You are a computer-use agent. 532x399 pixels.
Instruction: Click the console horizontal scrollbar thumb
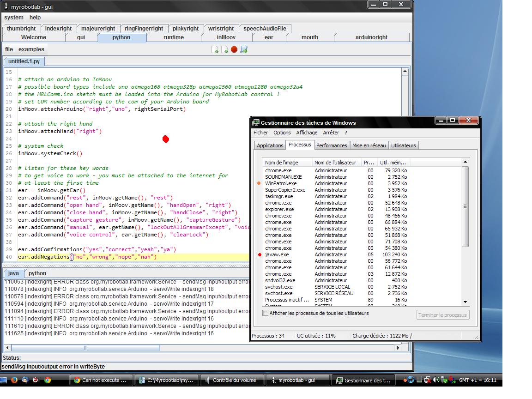[x=85, y=347]
